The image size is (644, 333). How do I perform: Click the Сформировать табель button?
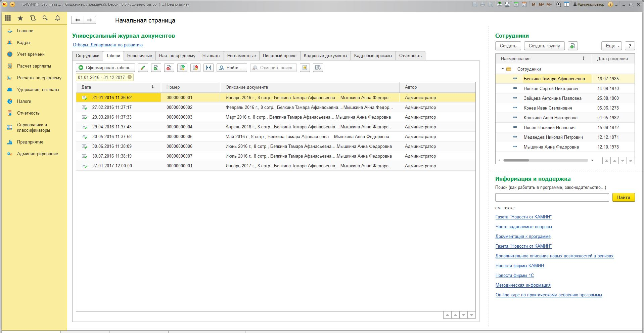tap(105, 68)
